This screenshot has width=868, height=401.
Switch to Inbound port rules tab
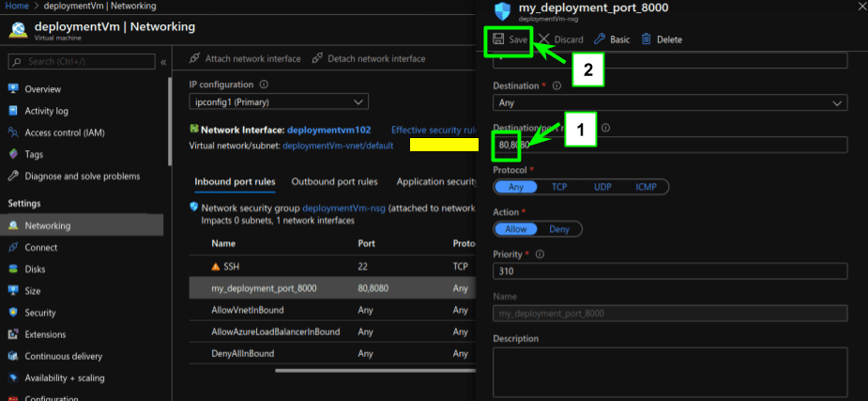point(236,181)
